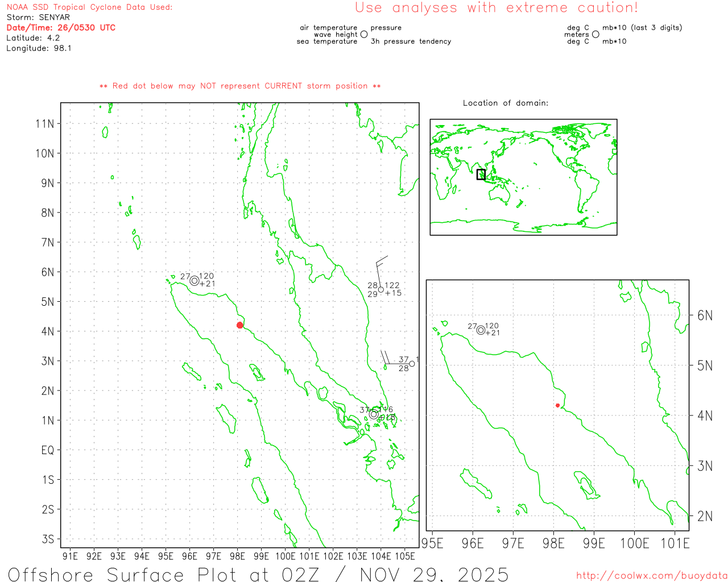The height and width of the screenshot is (582, 728).
Task: Select the double-circle buoy marker in zoomed inset map
Action: click(x=481, y=330)
